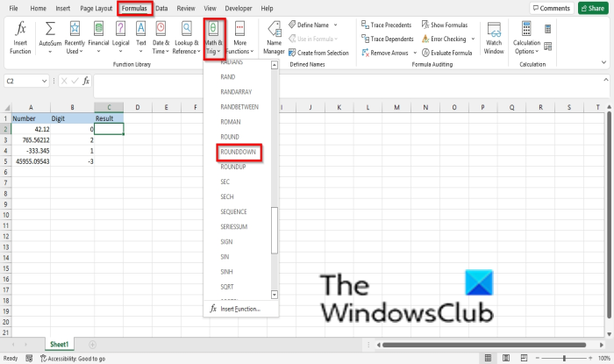The image size is (614, 364).
Task: Open the Watch Window
Action: (494, 38)
